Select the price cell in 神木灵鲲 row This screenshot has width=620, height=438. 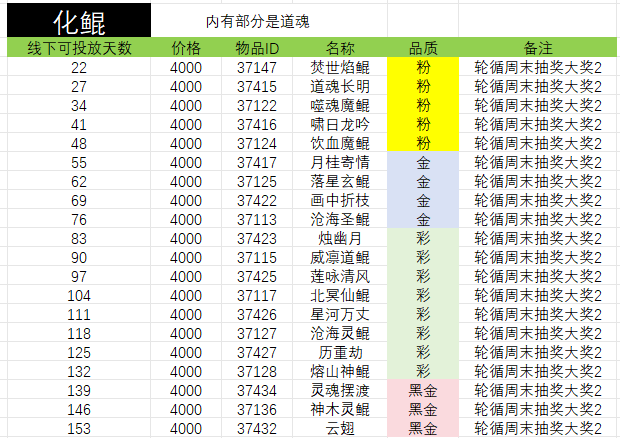pyautogui.click(x=186, y=409)
